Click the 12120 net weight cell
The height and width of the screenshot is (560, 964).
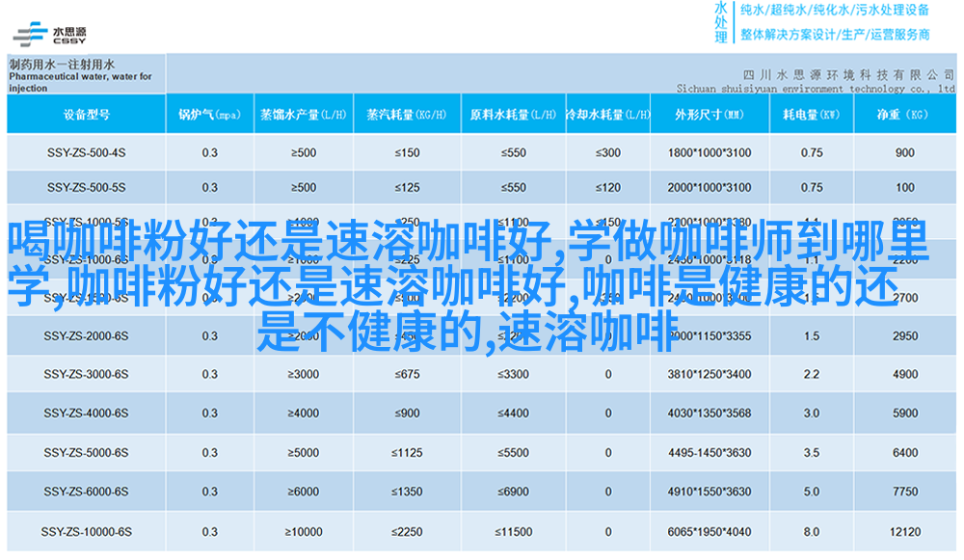[x=905, y=532]
